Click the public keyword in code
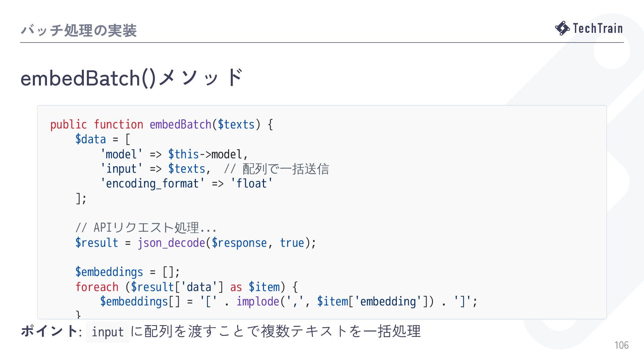The image size is (644, 362). [68, 124]
